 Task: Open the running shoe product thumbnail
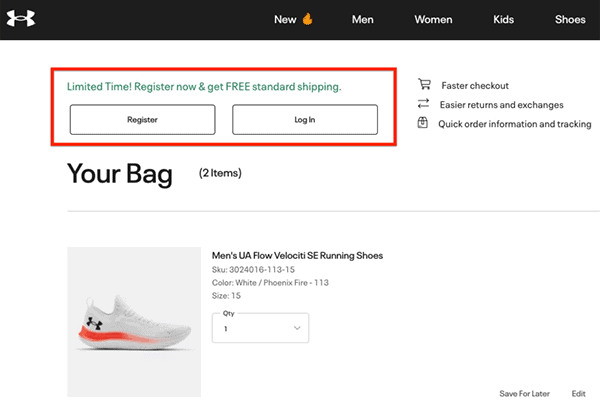point(134,322)
